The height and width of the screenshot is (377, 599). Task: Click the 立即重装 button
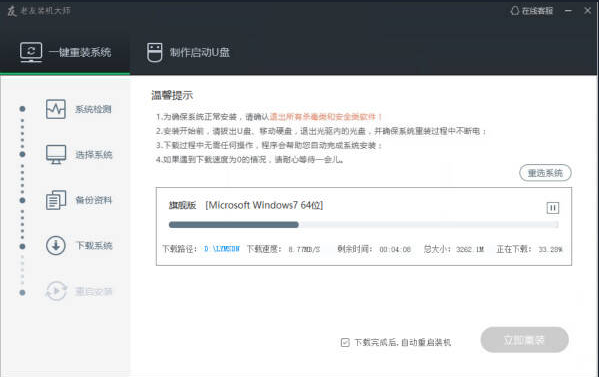click(524, 340)
